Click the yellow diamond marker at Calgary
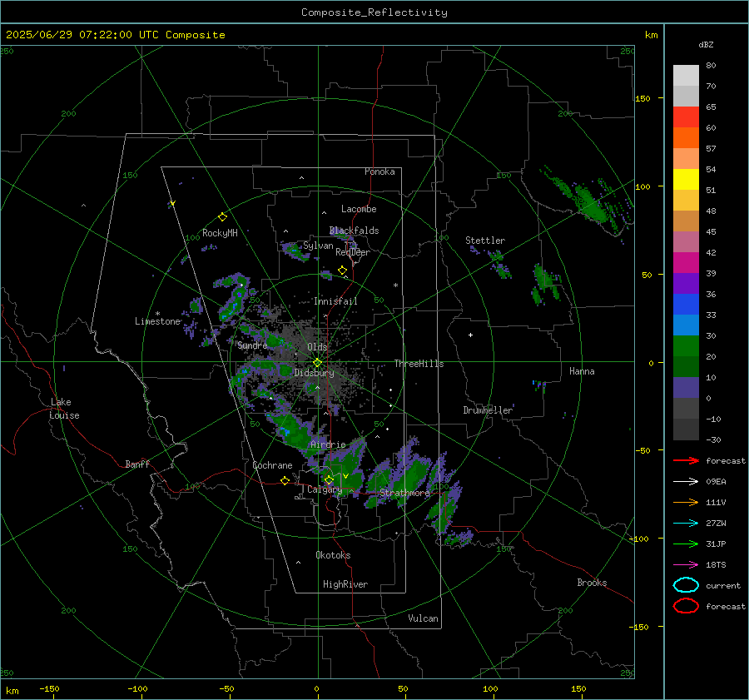Image resolution: width=749 pixels, height=700 pixels. coord(329,479)
